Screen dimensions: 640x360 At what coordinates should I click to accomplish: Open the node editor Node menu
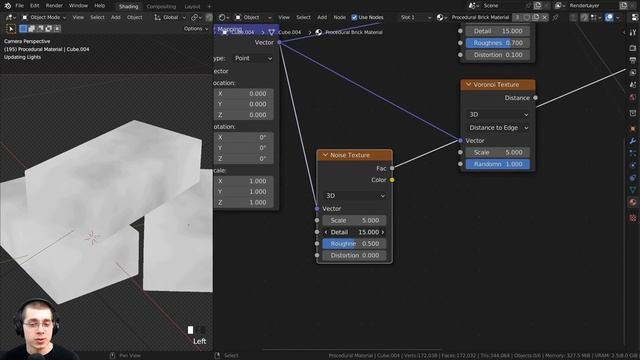[x=340, y=17]
